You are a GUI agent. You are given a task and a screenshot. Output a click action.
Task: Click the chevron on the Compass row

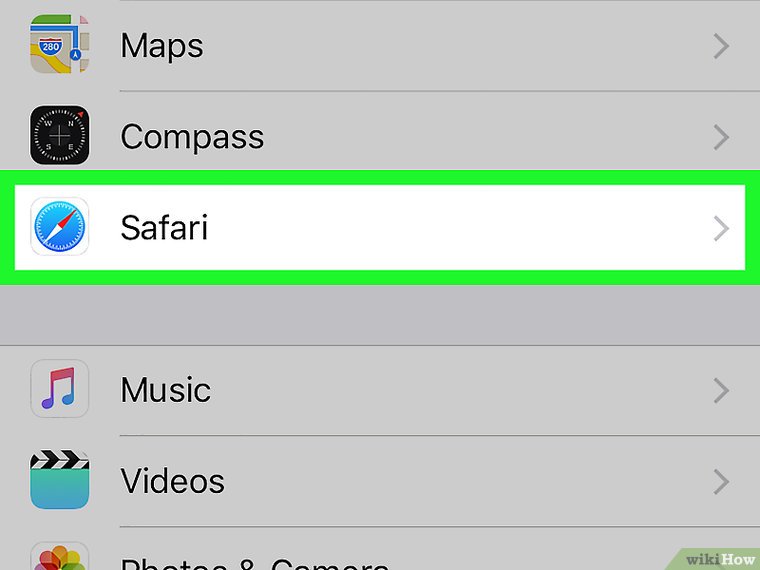[720, 137]
